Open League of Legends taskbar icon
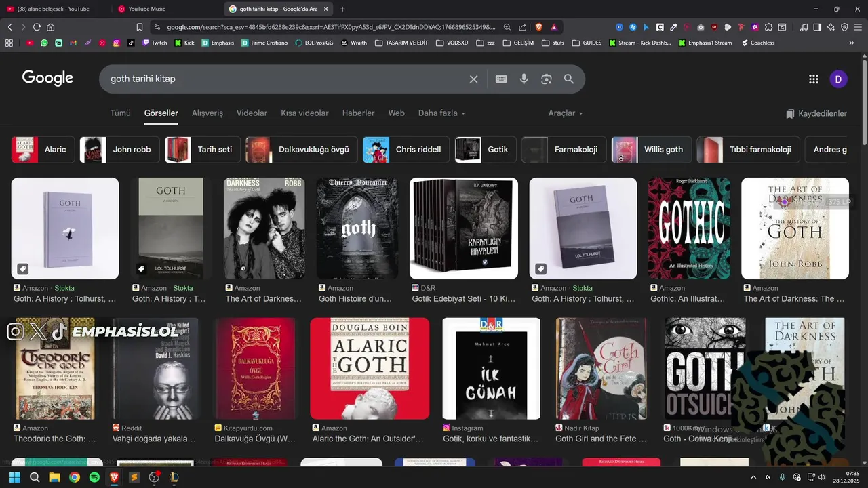The width and height of the screenshot is (868, 488). pos(174,477)
